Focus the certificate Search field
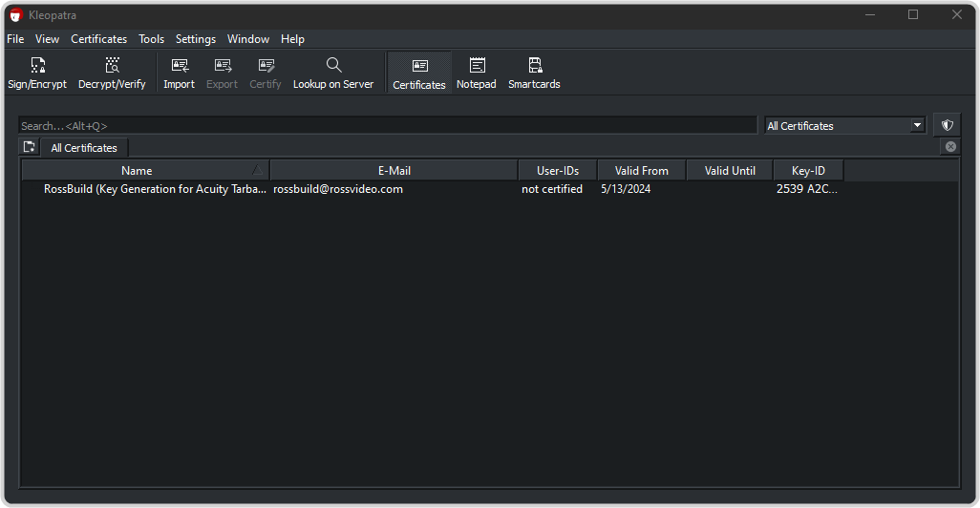980x508 pixels. (x=387, y=125)
